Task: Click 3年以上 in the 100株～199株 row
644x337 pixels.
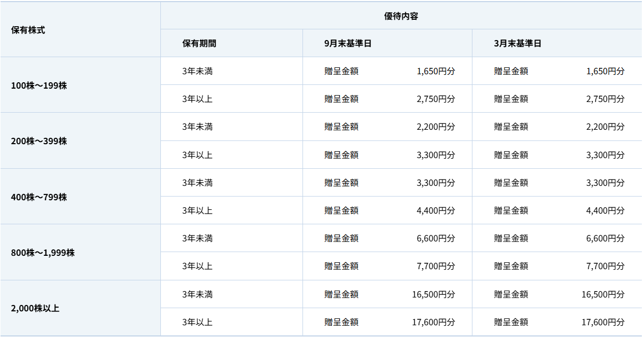Action: pyautogui.click(x=197, y=99)
